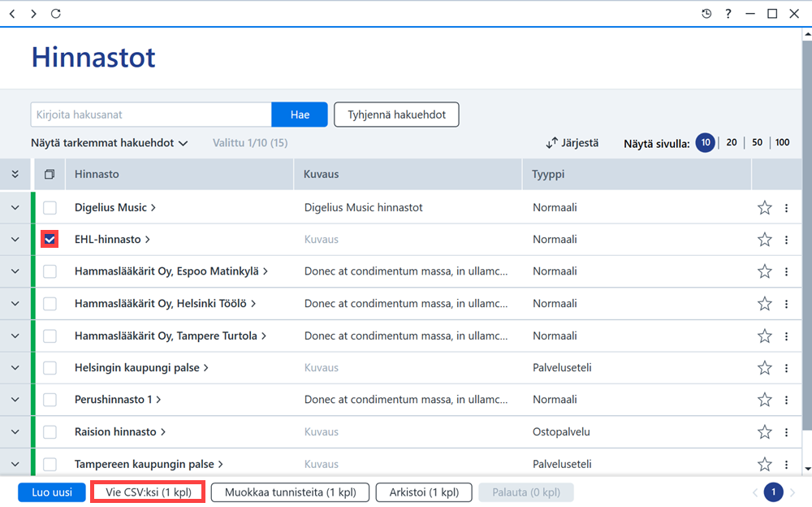Expand all rows with double chevron

[x=15, y=174]
